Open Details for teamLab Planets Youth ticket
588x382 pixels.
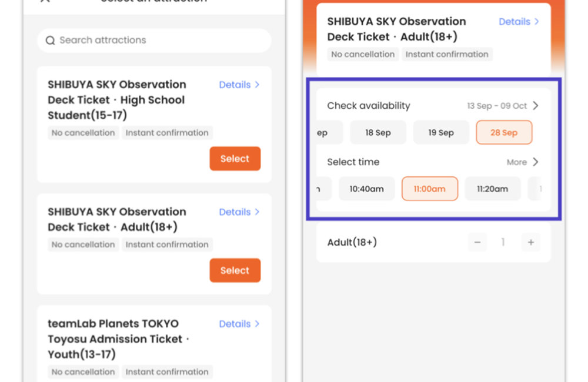[239, 324]
